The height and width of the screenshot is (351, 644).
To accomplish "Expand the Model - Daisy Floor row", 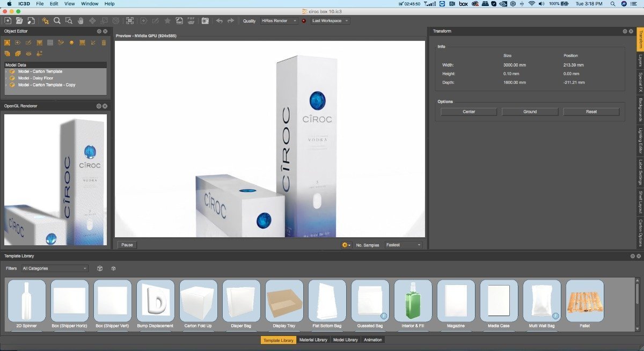I will click(x=6, y=78).
